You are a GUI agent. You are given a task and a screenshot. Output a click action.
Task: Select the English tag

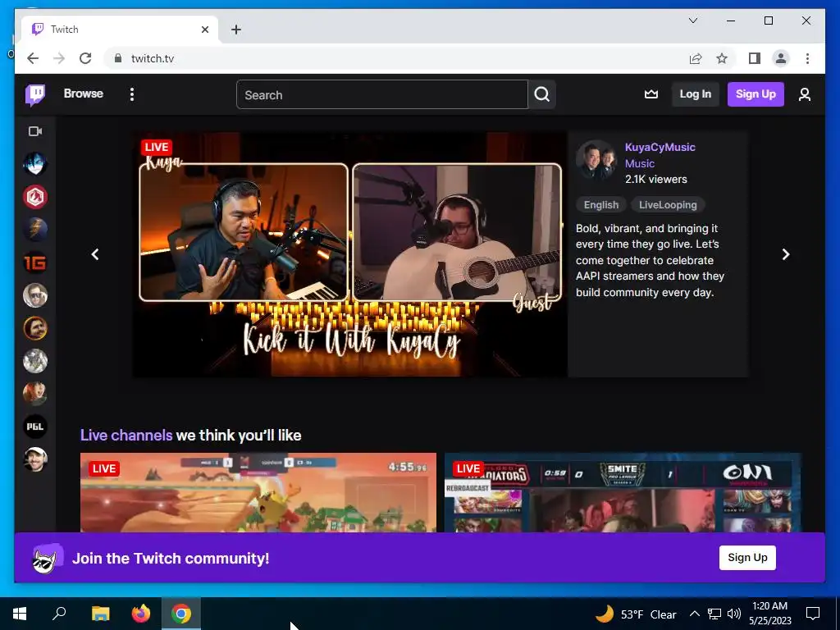(601, 205)
